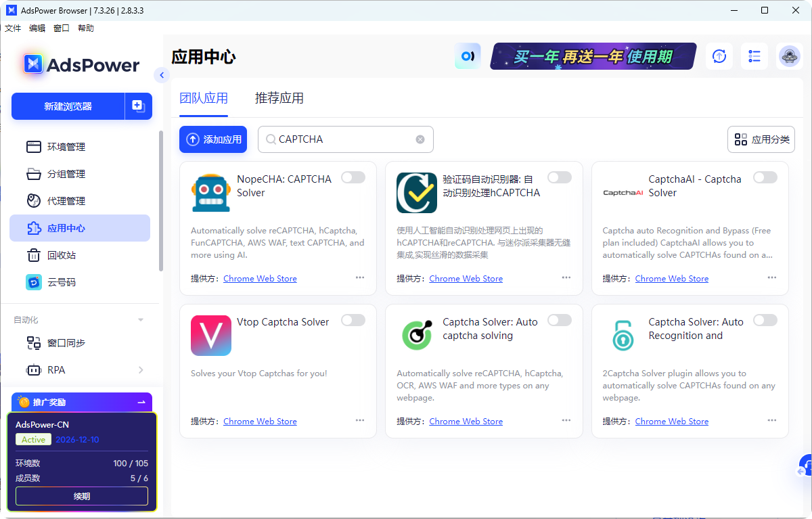Image resolution: width=812 pixels, height=519 pixels.
Task: Open the 帮助 menu
Action: pyautogui.click(x=85, y=28)
